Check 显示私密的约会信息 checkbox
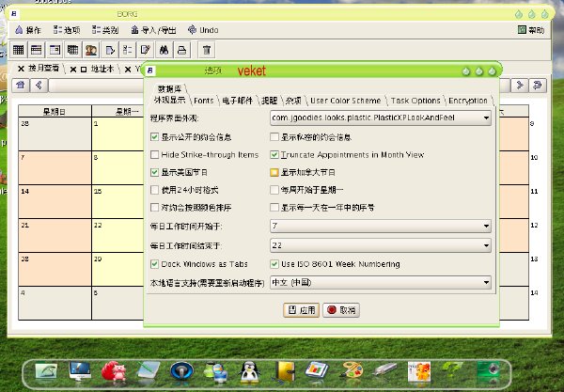 (x=274, y=137)
